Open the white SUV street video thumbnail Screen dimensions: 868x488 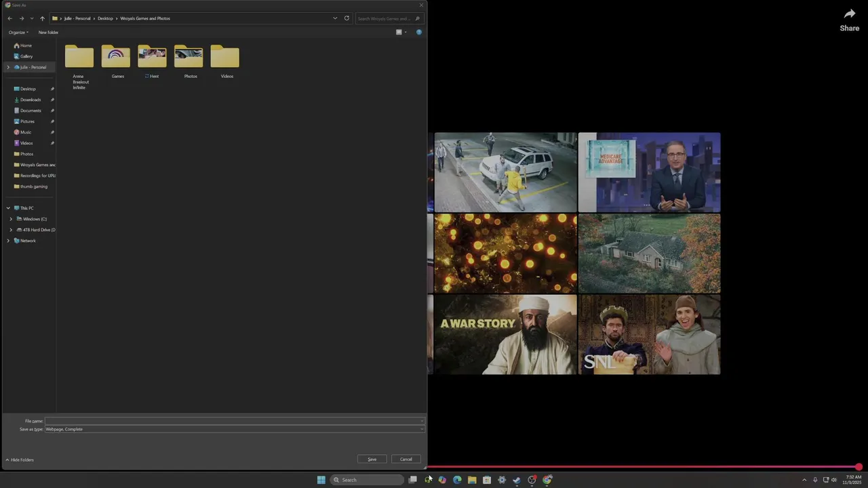point(505,172)
